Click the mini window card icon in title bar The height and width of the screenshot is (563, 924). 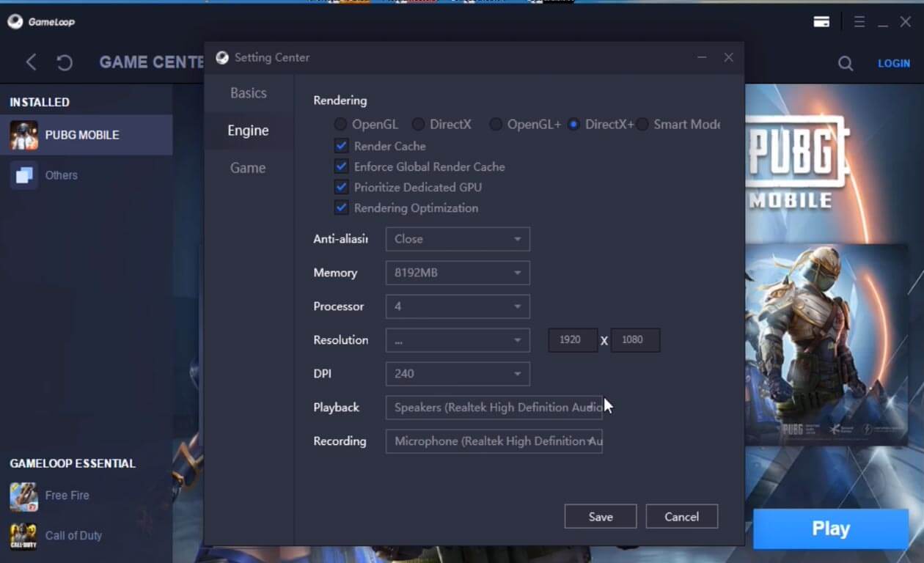pyautogui.click(x=821, y=22)
